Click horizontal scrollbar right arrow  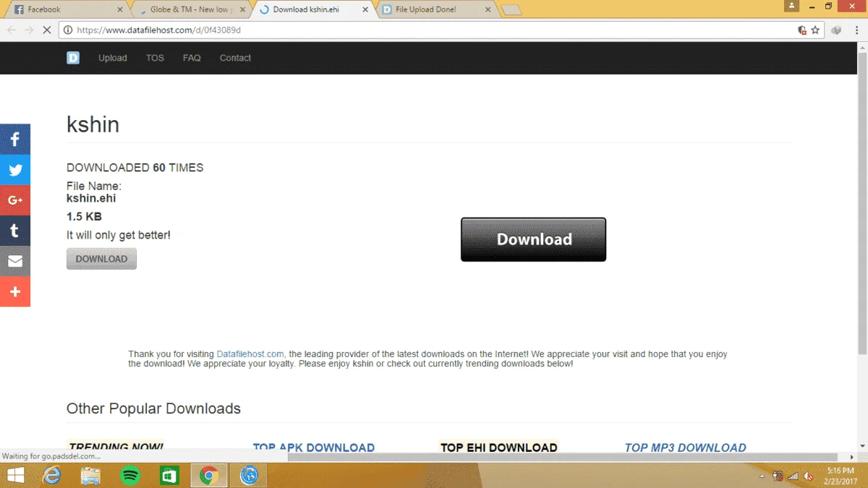[x=852, y=458]
